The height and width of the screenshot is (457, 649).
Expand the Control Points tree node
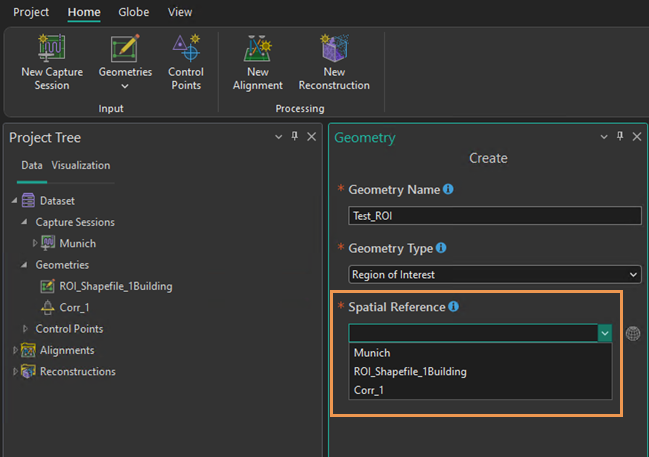tap(26, 329)
